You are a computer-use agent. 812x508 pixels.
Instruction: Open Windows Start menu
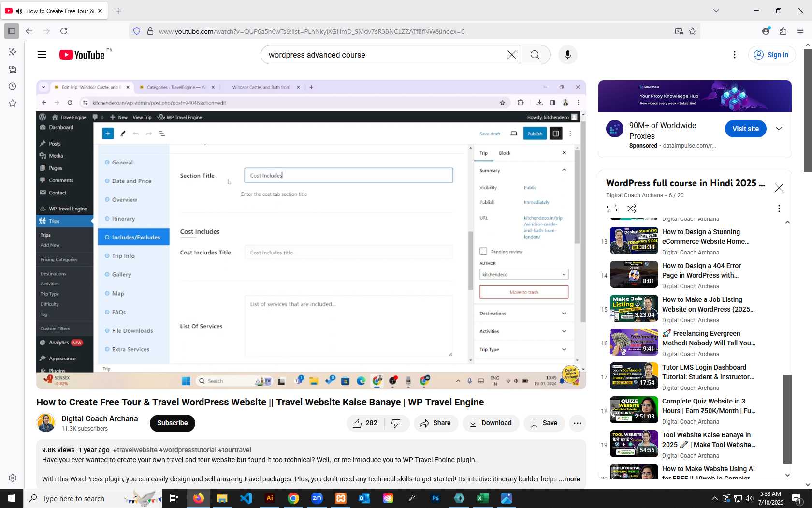(x=12, y=498)
